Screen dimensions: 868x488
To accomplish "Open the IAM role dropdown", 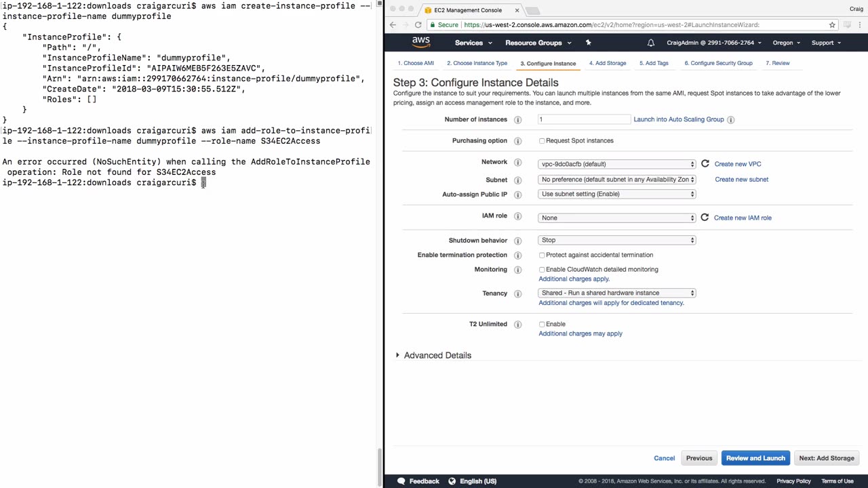I will point(617,218).
